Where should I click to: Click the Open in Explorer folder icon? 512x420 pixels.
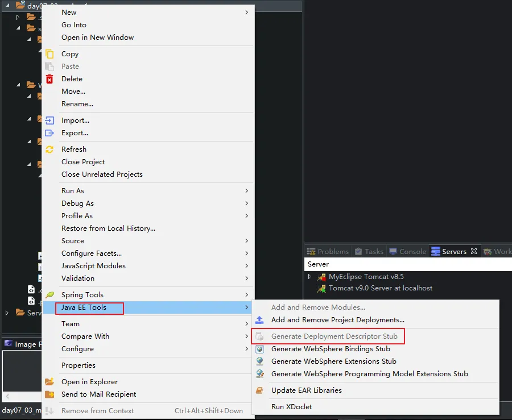(49, 381)
